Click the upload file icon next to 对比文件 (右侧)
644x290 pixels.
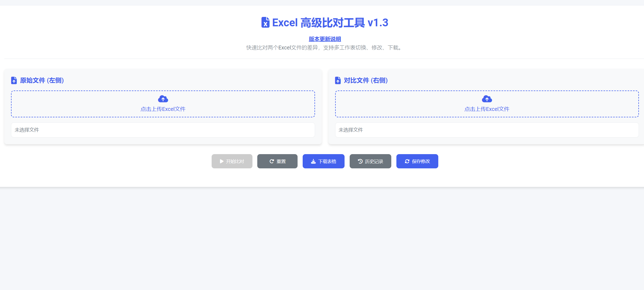338,80
